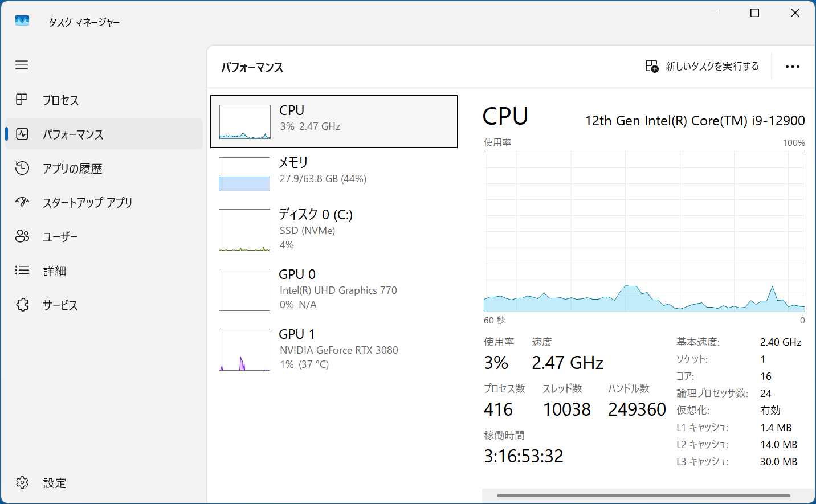Click the horizontal scrollbar below CPU details

643,495
